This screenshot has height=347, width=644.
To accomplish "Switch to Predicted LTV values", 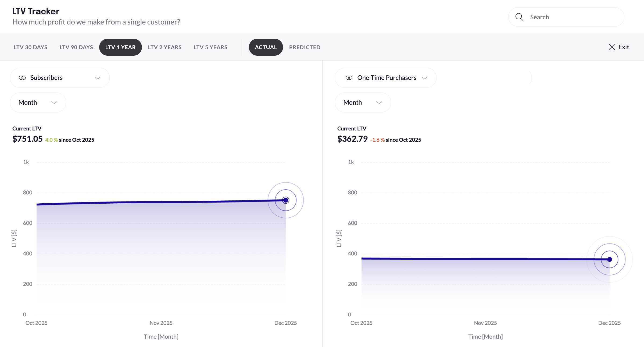I will coord(305,47).
